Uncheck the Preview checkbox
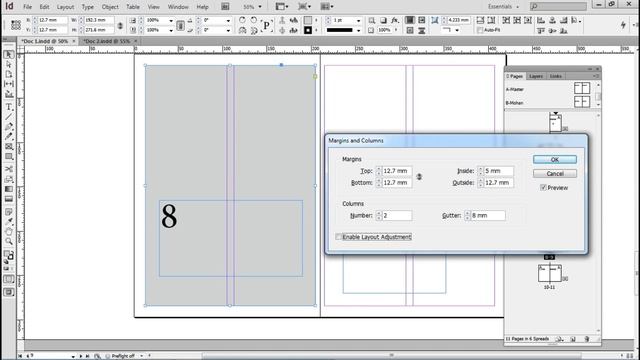Image resolution: width=640 pixels, height=360 pixels. tap(543, 187)
